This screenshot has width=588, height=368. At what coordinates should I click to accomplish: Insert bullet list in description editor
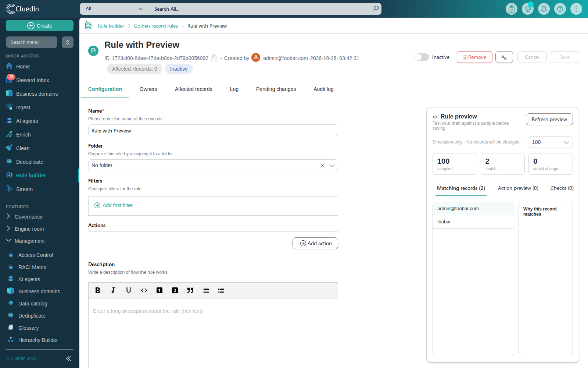pyautogui.click(x=221, y=290)
